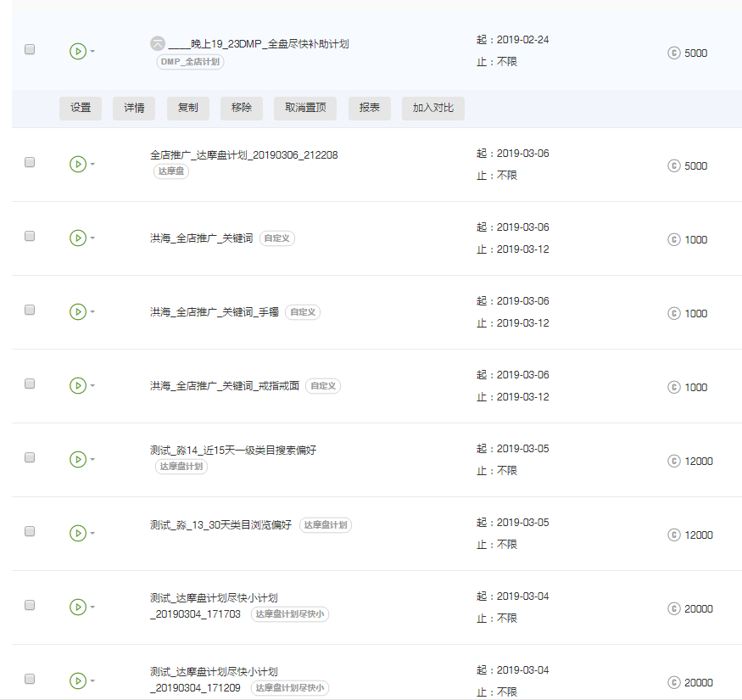Open the plan name 洪海_全店推广_关键词_手镯
This screenshot has height=700, width=742.
214,312
